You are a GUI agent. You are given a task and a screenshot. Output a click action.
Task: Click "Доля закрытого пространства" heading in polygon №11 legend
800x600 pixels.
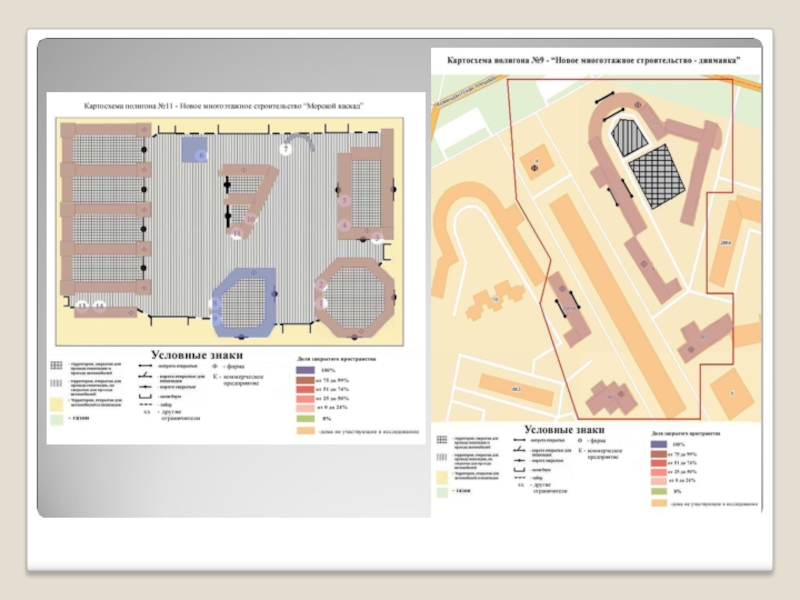pos(336,359)
